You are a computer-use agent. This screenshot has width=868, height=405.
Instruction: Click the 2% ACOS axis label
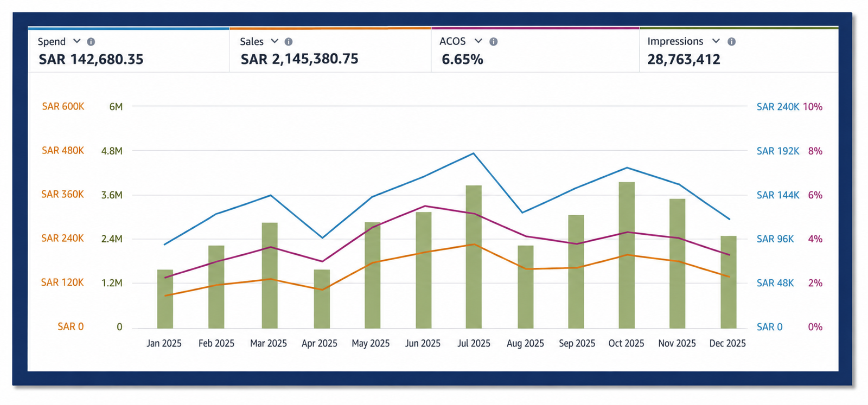(x=815, y=283)
